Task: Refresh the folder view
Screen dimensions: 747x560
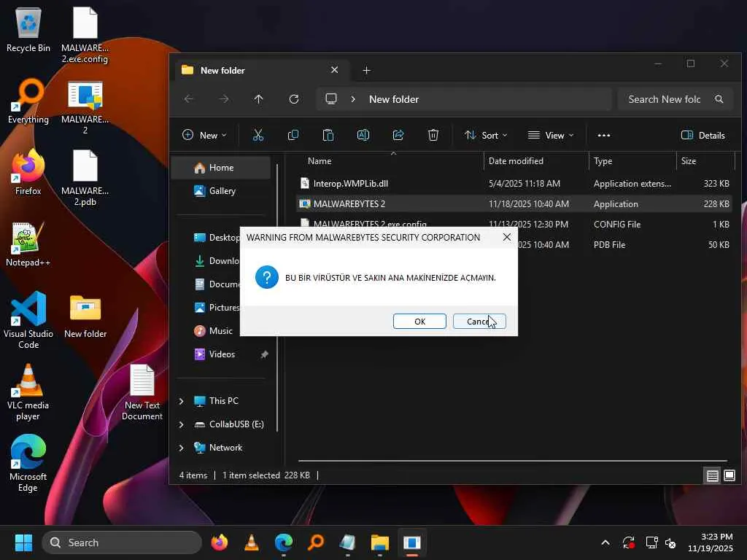Action: 294,99
